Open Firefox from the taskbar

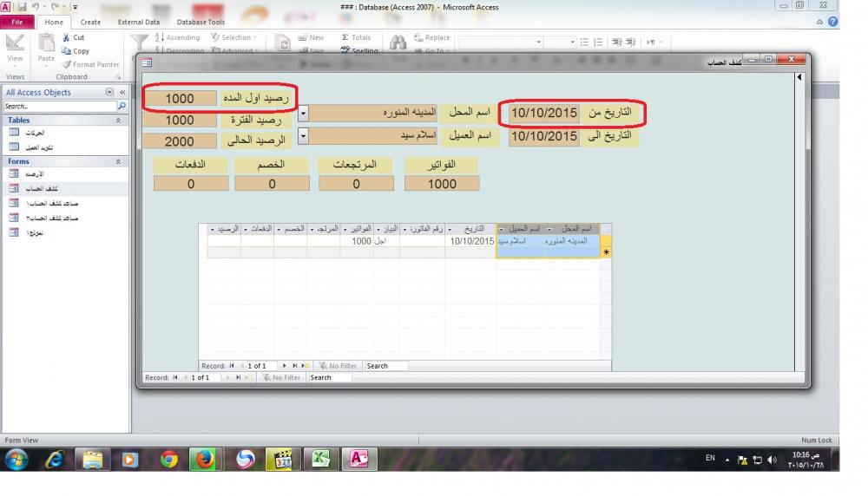206,459
